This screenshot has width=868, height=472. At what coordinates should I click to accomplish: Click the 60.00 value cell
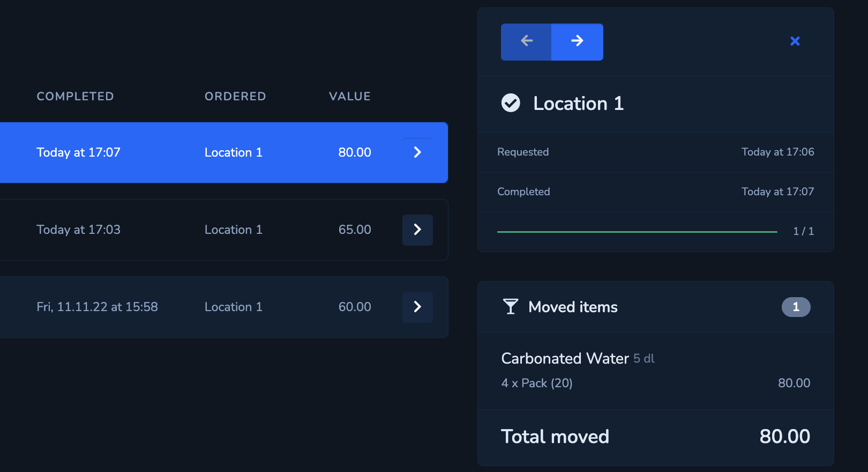(355, 307)
